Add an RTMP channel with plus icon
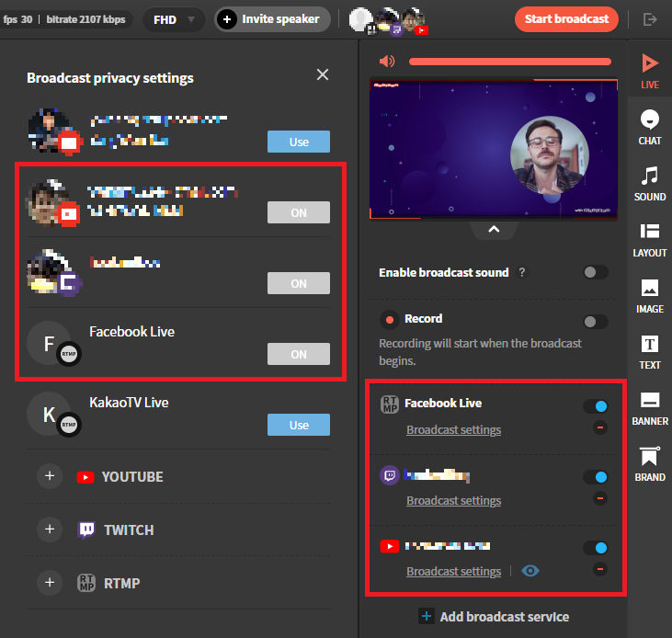The height and width of the screenshot is (638, 672). (x=50, y=582)
